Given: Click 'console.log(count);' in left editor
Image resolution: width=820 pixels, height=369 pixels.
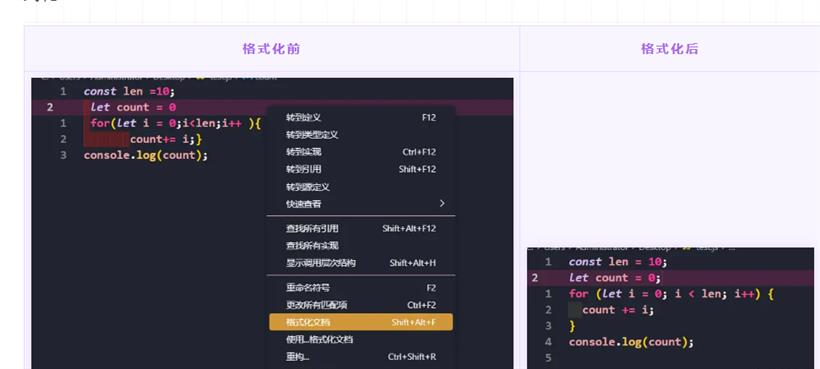Looking at the screenshot, I should tap(146, 155).
